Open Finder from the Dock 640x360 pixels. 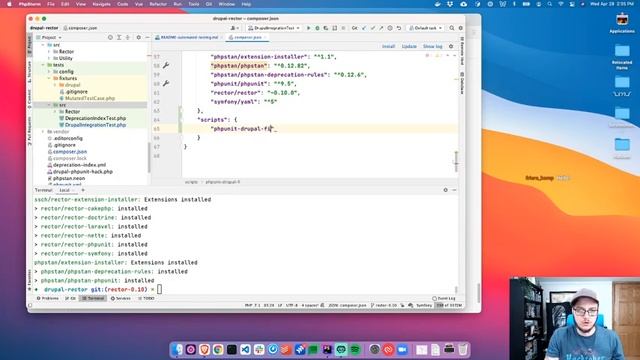(x=177, y=350)
